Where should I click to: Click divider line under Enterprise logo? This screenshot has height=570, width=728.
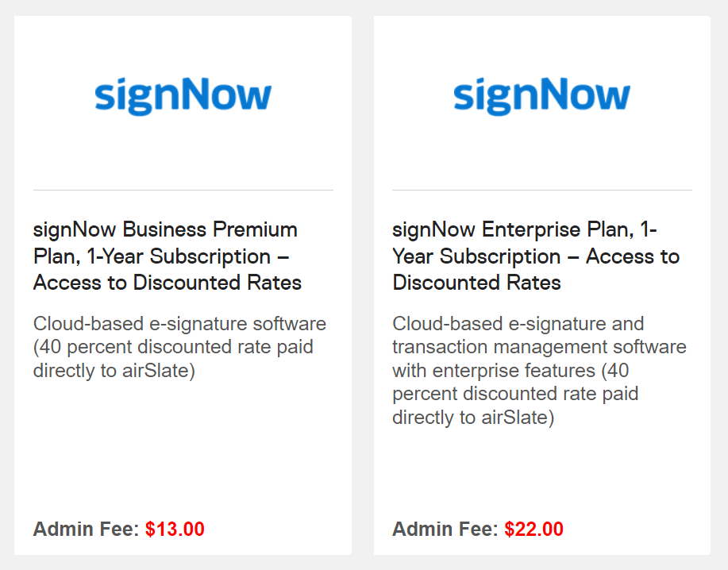pyautogui.click(x=541, y=190)
